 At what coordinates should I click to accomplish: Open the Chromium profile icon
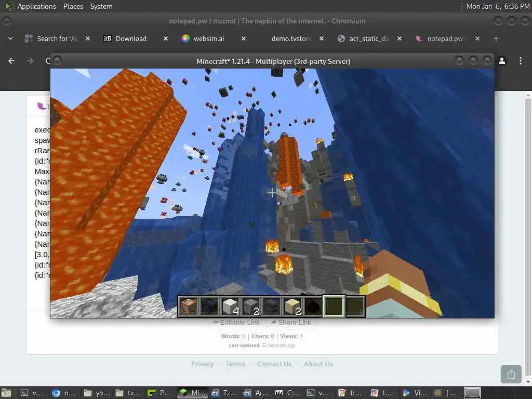[502, 61]
